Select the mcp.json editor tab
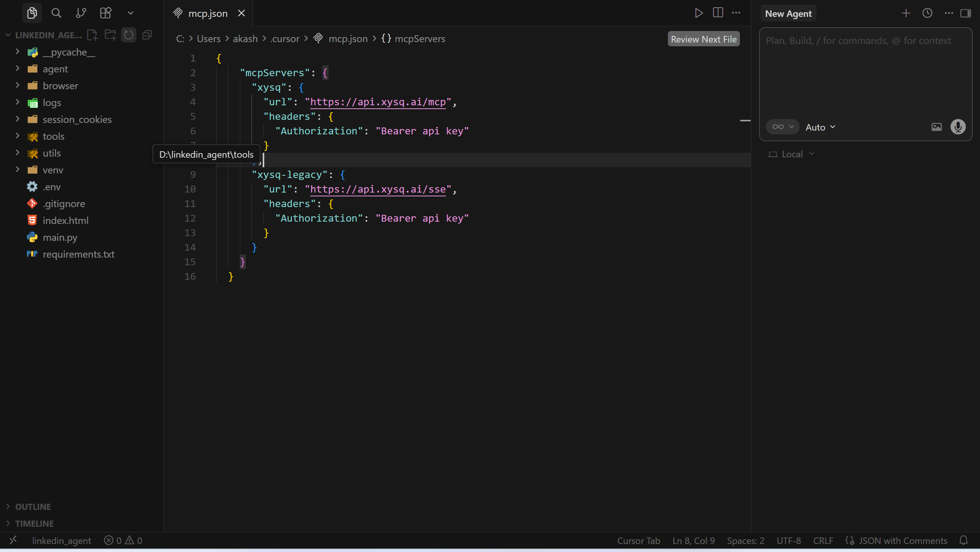Viewport: 980px width, 552px height. click(x=208, y=13)
